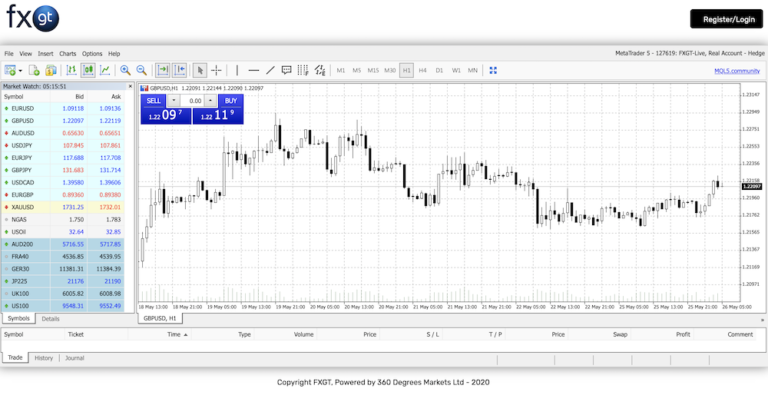Open the new order dropdown arrow
The height and width of the screenshot is (402, 768).
[x=19, y=70]
